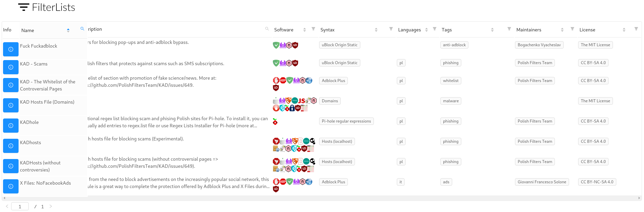The height and width of the screenshot is (212, 644).
Task: Click the phishing tag in KAD - Scams row
Action: tap(451, 63)
